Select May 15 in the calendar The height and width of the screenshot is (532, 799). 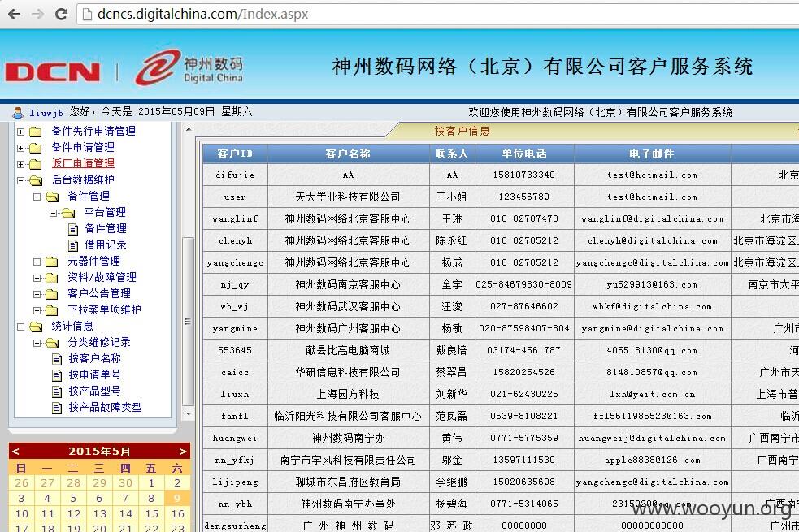pyautogui.click(x=152, y=513)
